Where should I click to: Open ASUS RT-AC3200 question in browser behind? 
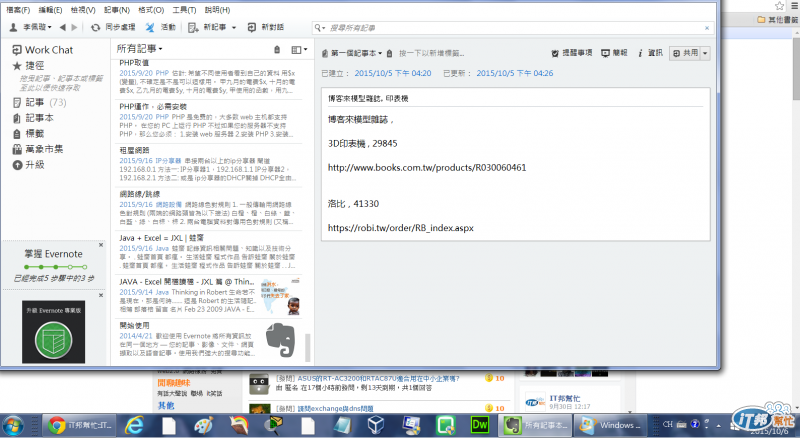click(x=379, y=379)
